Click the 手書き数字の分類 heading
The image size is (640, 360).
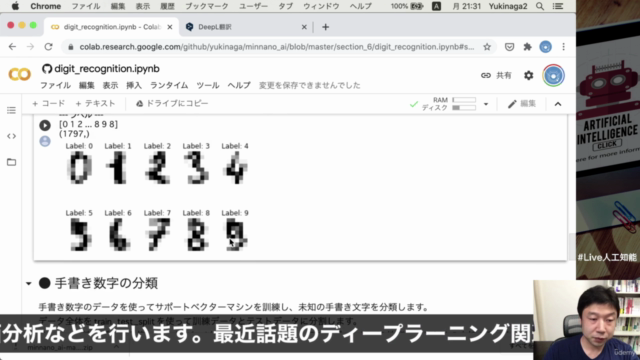(106, 283)
